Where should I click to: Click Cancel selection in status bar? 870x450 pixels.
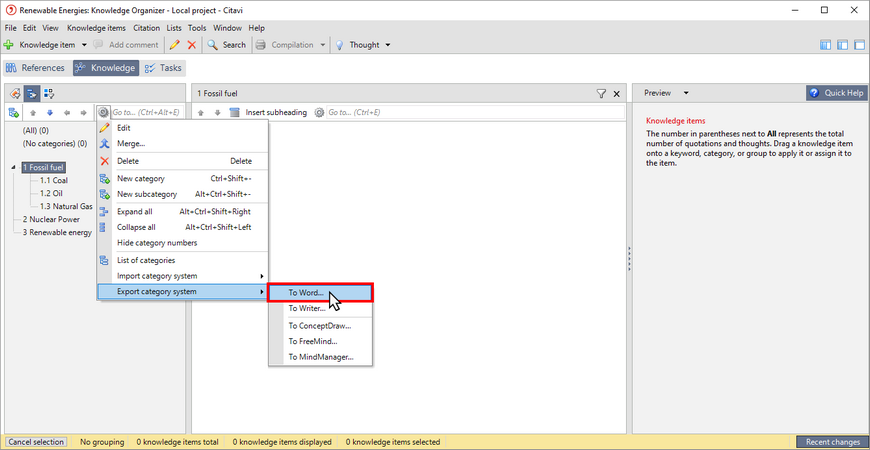coord(37,442)
